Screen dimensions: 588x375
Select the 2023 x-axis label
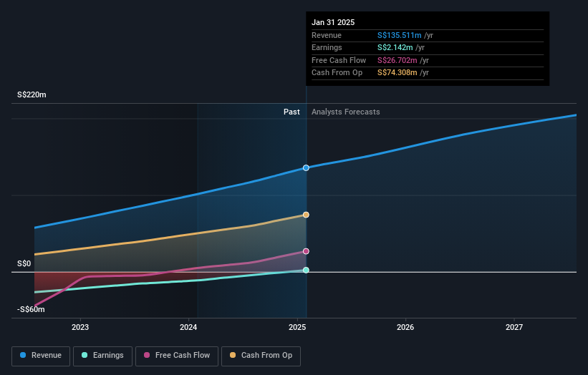click(80, 327)
